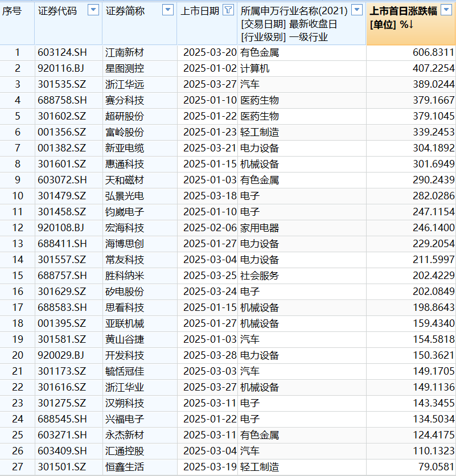Click the 社会服务 industry cell
The height and width of the screenshot is (476, 456).
[x=260, y=276]
